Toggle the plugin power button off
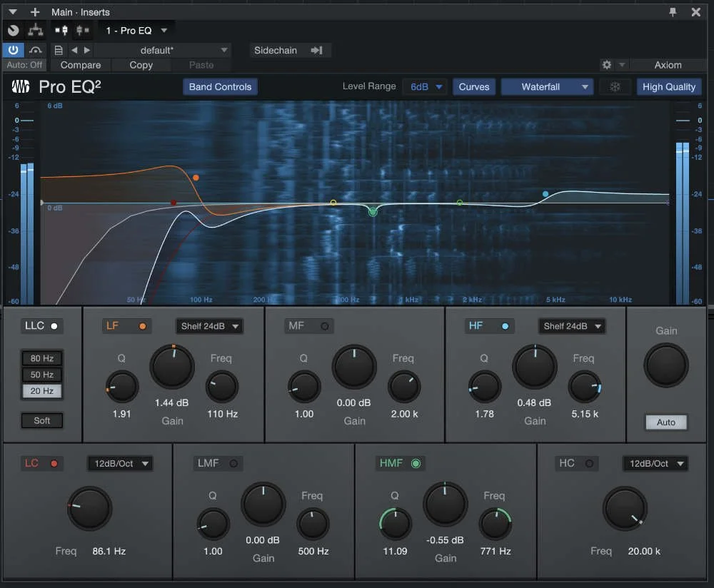 tap(13, 50)
